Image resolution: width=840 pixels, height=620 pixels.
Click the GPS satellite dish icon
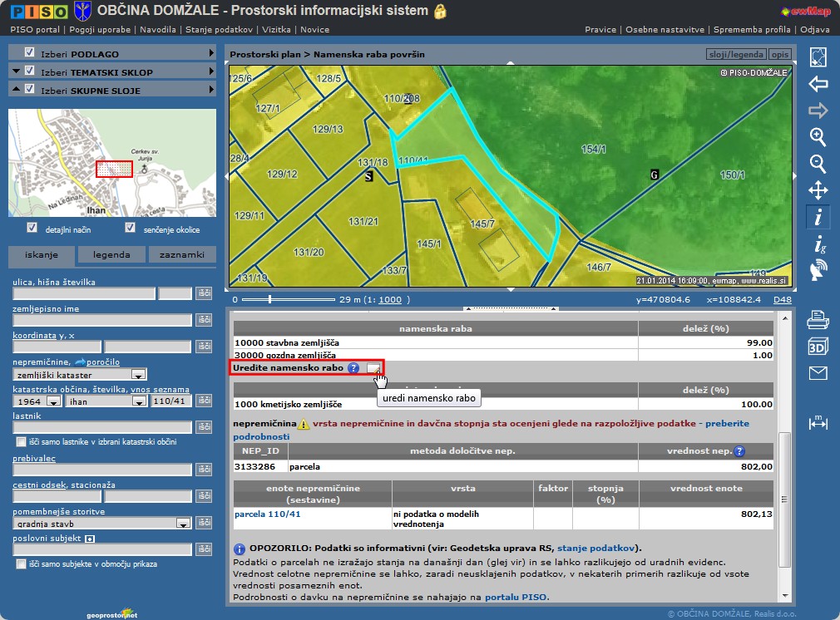coord(818,270)
